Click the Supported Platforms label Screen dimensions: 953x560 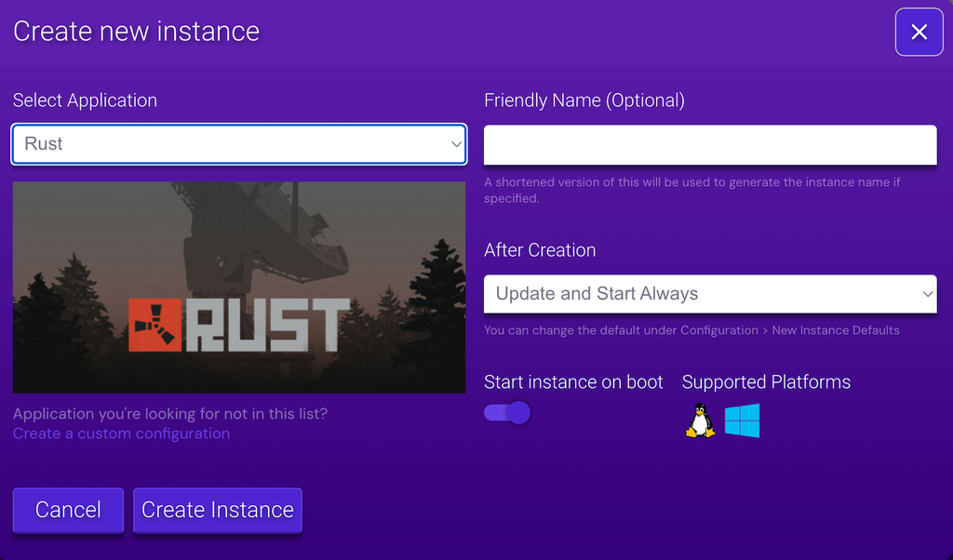[766, 381]
